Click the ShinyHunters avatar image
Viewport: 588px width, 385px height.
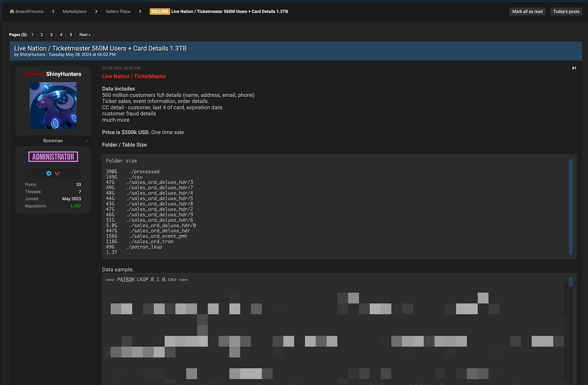(x=53, y=105)
